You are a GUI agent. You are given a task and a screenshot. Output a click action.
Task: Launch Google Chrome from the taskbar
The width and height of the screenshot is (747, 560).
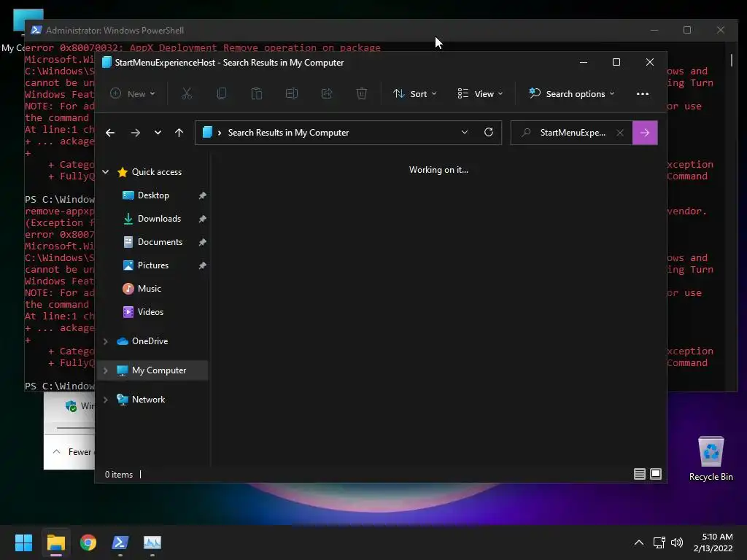tap(88, 542)
